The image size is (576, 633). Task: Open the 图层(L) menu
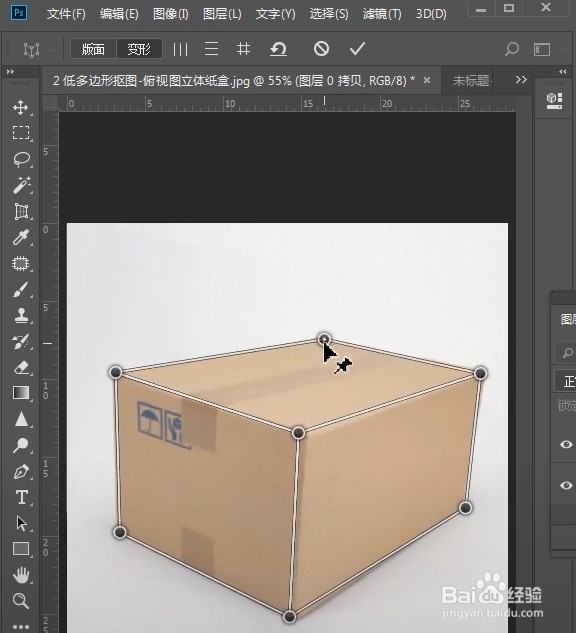[222, 14]
